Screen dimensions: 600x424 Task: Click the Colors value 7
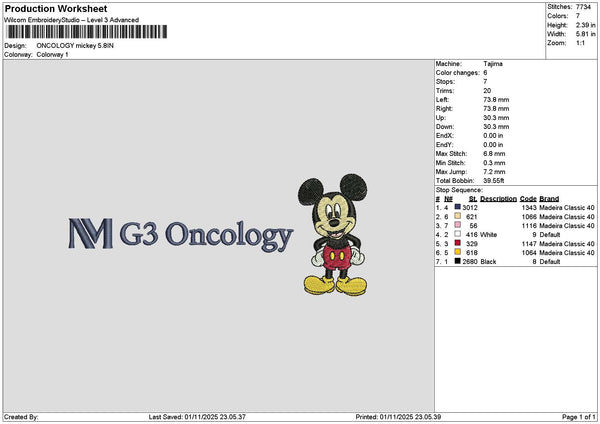[578, 16]
